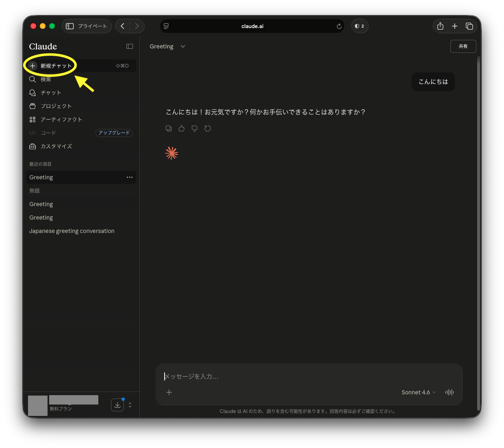Click the plus attachment icon in message box

coord(169,392)
